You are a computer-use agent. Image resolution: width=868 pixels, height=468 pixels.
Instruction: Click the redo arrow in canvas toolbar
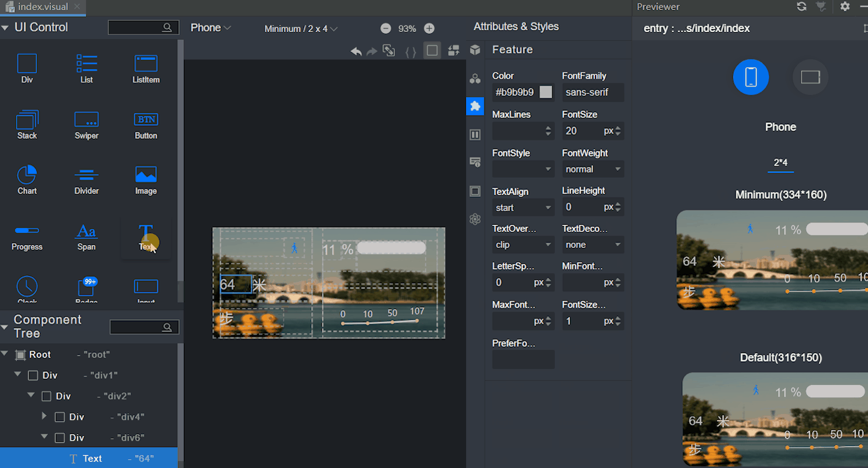click(x=372, y=52)
